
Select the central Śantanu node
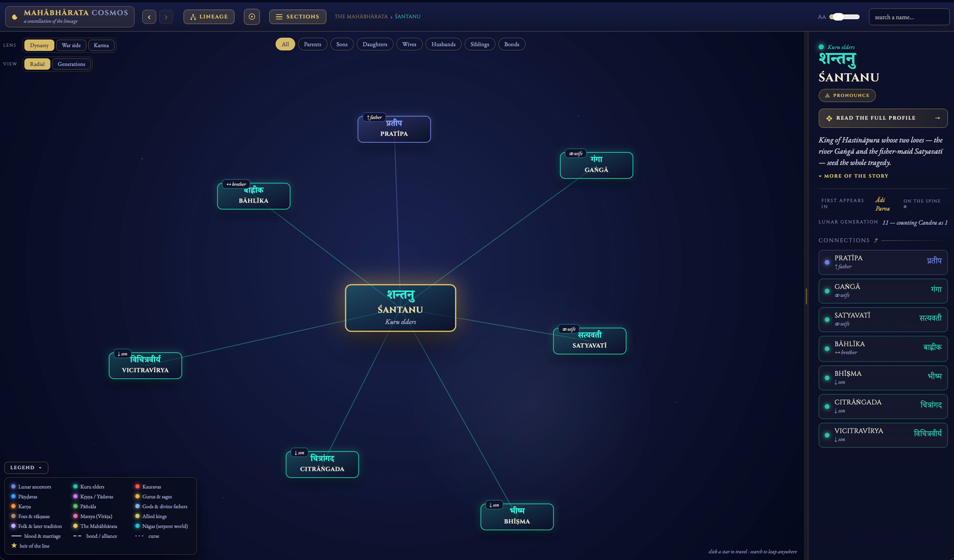coord(401,308)
